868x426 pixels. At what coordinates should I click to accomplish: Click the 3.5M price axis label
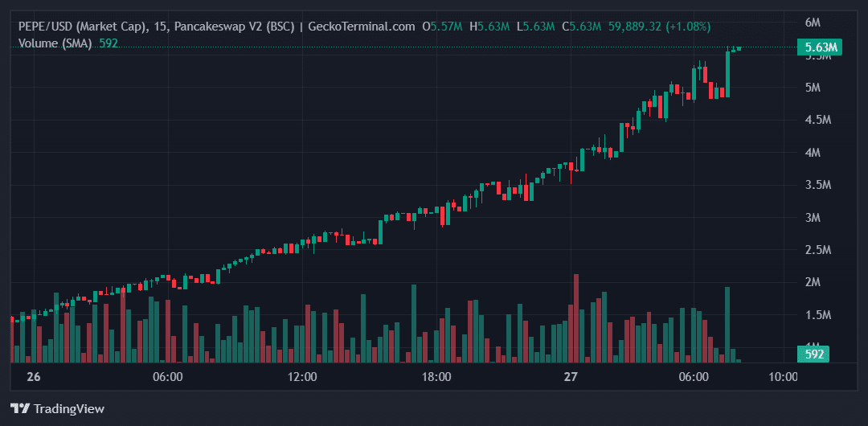click(817, 185)
